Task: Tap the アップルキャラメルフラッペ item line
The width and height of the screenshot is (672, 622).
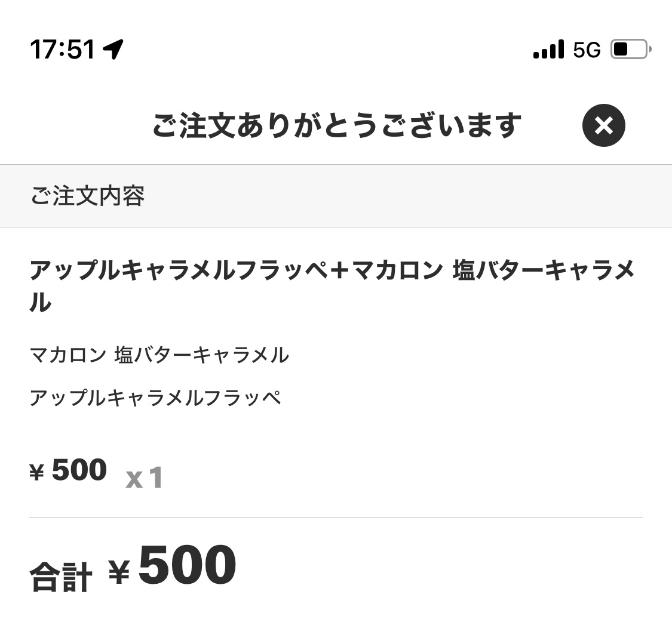Action: 155,398
